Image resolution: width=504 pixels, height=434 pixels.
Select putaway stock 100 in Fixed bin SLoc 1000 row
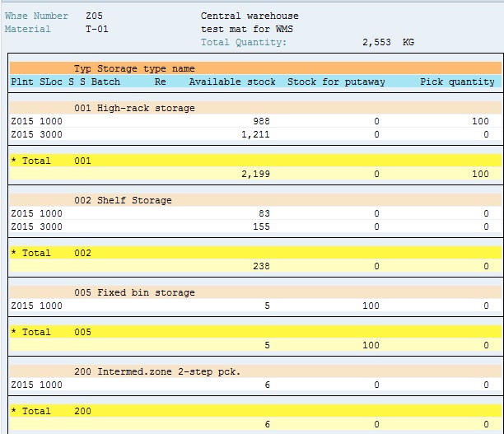371,306
